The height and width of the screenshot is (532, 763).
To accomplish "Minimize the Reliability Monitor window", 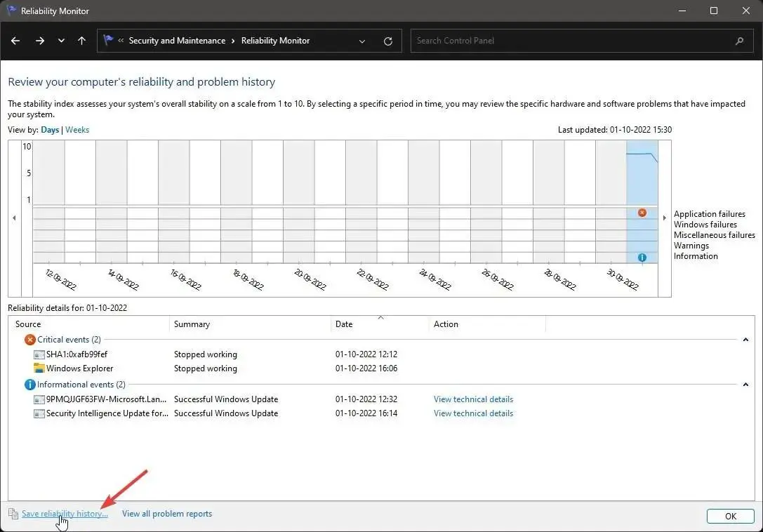I will [682, 11].
